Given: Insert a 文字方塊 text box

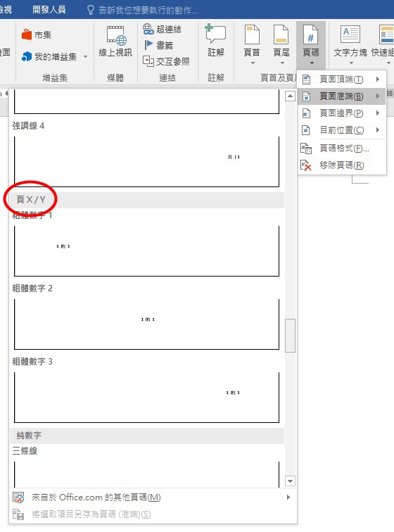Looking at the screenshot, I should pos(350,40).
